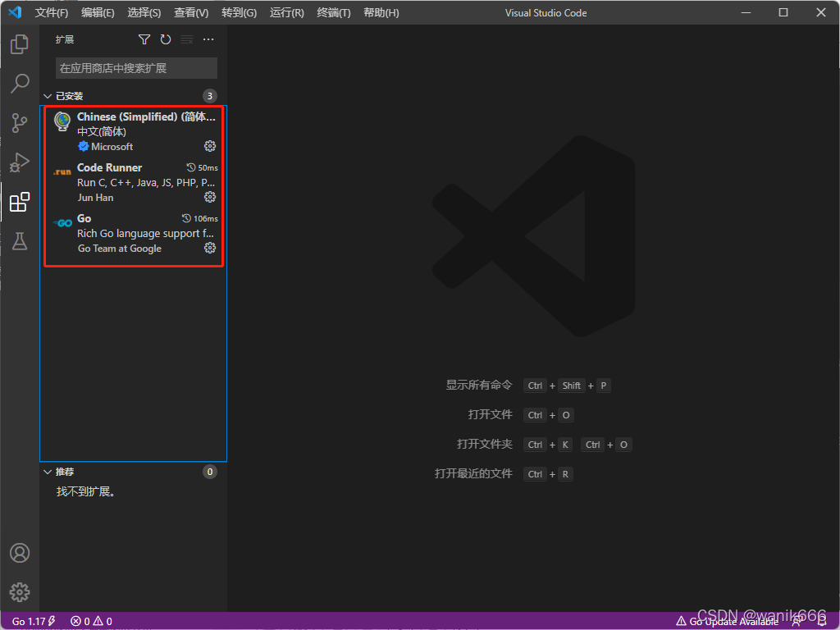Open the Explorer view in activity bar
840x630 pixels.
pyautogui.click(x=20, y=44)
